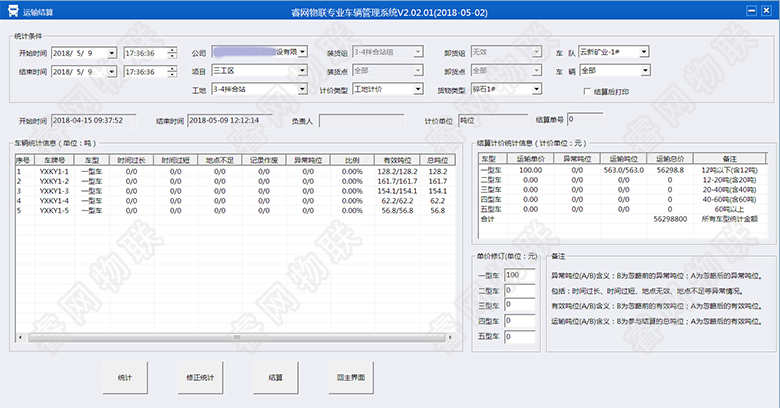
Task: Open the 工地 site dropdown
Action: click(x=301, y=90)
